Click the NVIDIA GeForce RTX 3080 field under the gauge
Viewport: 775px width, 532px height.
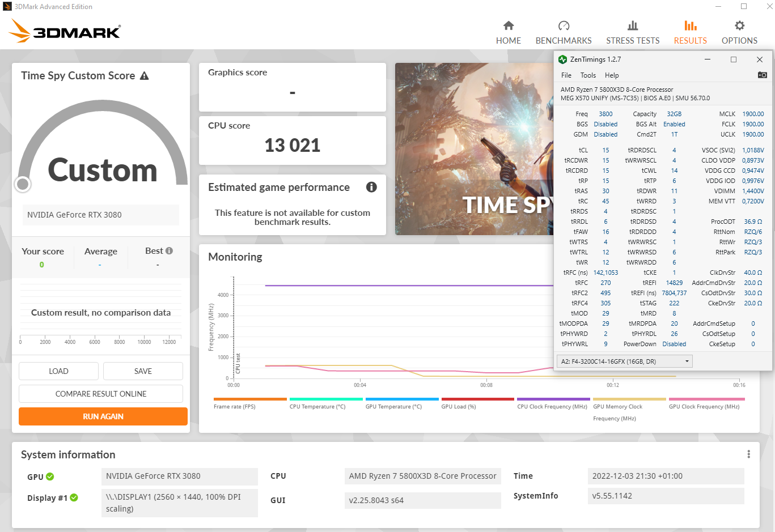pyautogui.click(x=101, y=215)
